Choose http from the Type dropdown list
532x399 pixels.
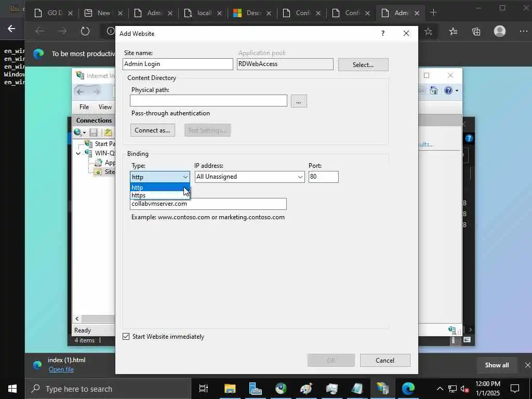[160, 187]
